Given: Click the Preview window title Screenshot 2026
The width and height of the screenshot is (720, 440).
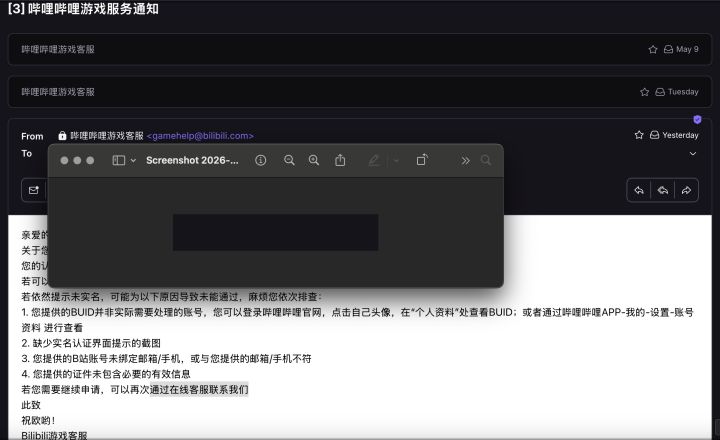Looking at the screenshot, I should click(x=192, y=160).
